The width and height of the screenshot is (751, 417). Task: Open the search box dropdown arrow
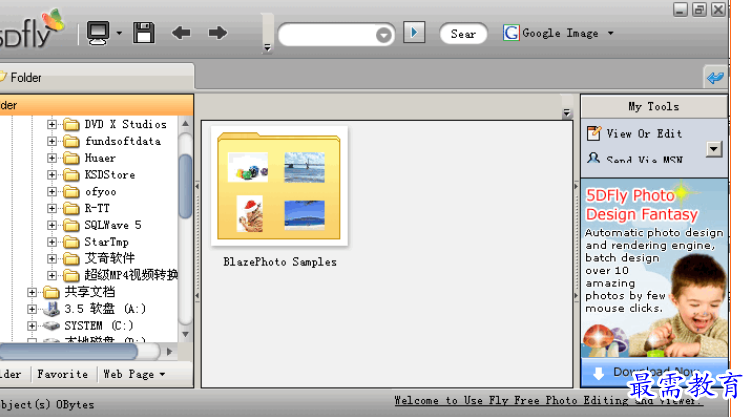click(x=384, y=35)
